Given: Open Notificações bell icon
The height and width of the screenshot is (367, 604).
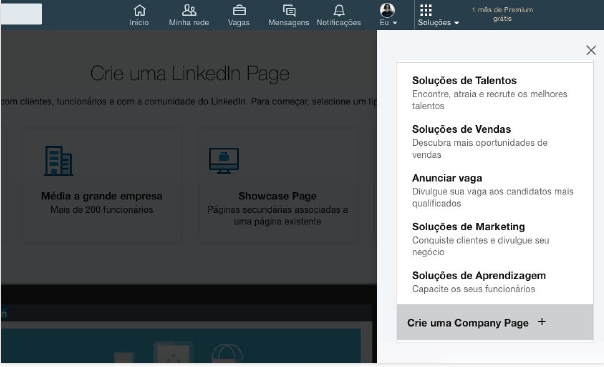Looking at the screenshot, I should [339, 10].
